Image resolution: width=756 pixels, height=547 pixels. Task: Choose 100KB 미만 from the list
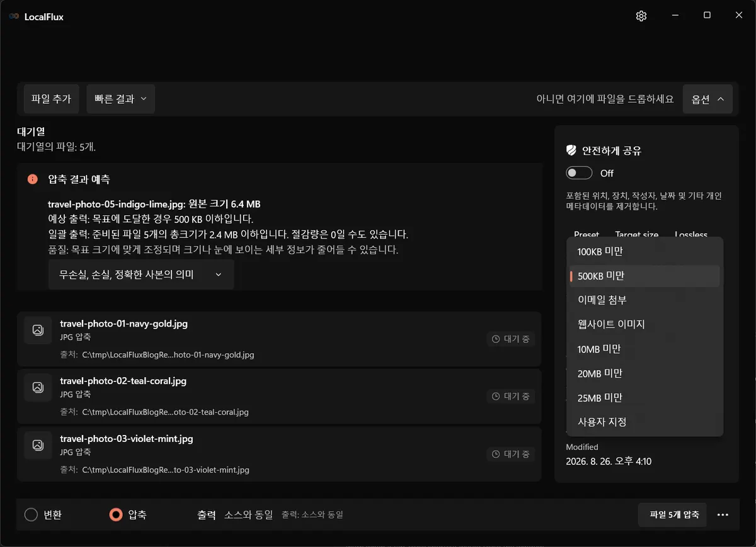coord(644,252)
